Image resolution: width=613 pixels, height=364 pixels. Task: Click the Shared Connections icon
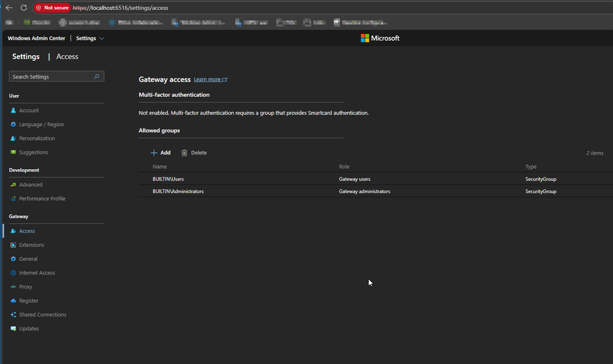[x=13, y=315]
